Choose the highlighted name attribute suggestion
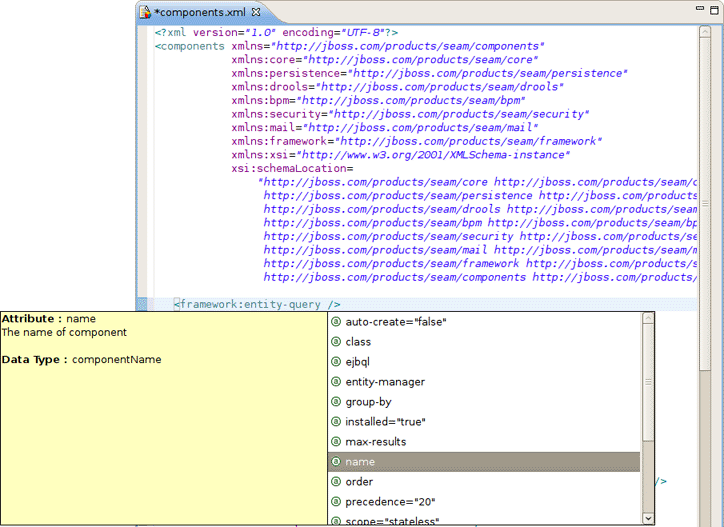The image size is (724, 527). coord(484,462)
